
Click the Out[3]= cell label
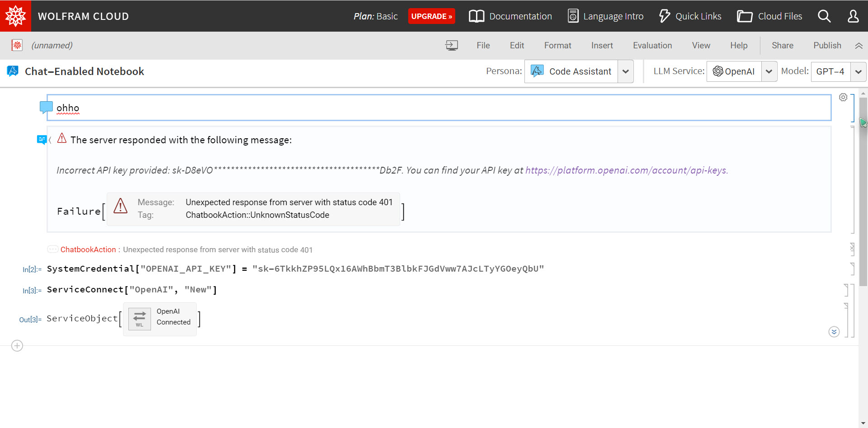click(x=30, y=320)
